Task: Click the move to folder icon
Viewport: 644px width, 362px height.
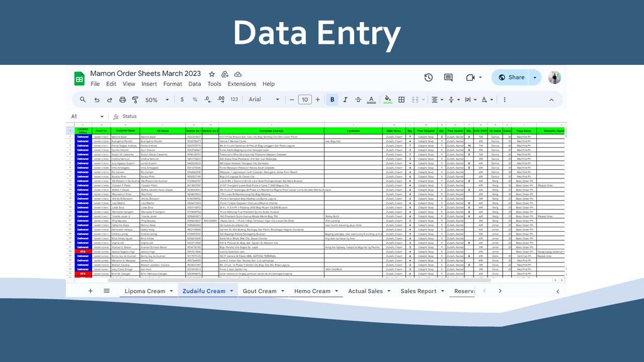Action: click(225, 74)
